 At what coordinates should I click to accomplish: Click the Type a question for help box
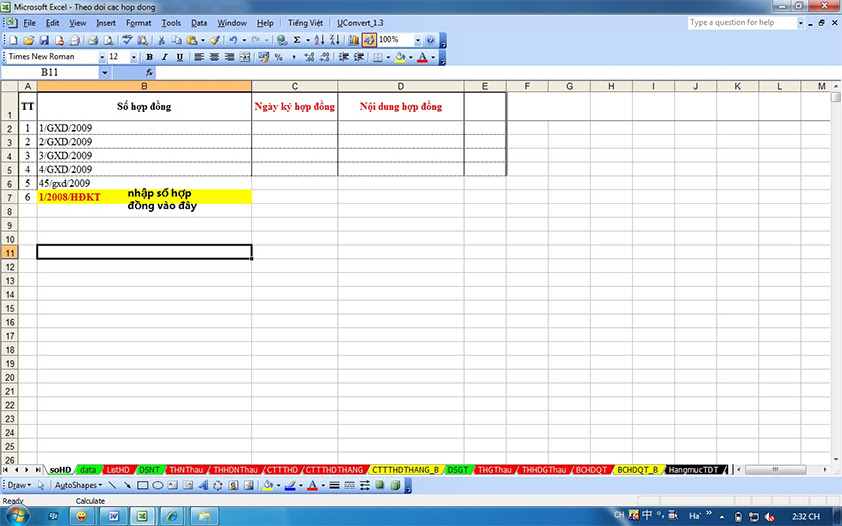pos(741,23)
